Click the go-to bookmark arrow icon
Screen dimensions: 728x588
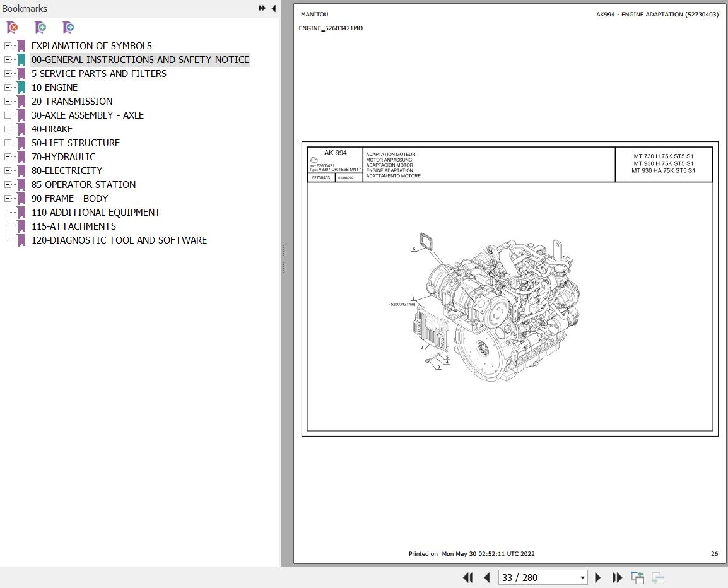pyautogui.click(x=68, y=28)
